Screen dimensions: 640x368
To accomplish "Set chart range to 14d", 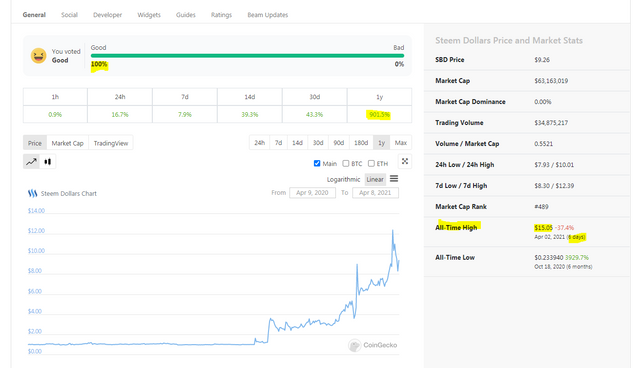I will click(297, 143).
